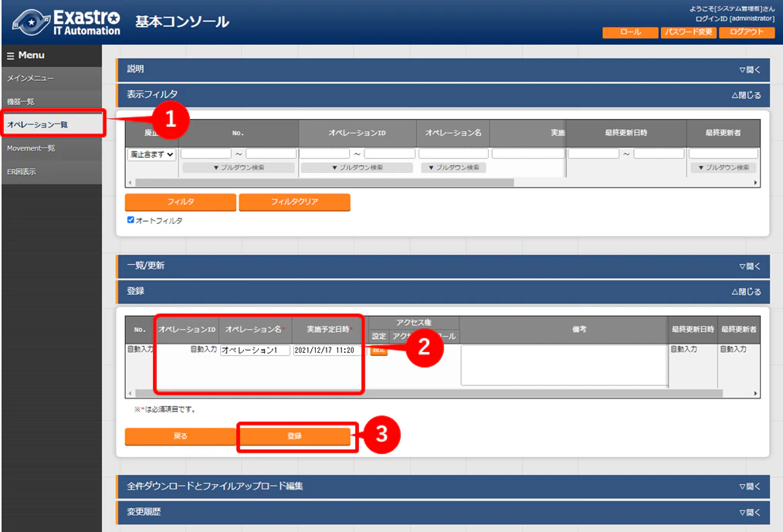Open プルダウン検索 under the No. column
This screenshot has height=532, width=783.
point(238,168)
